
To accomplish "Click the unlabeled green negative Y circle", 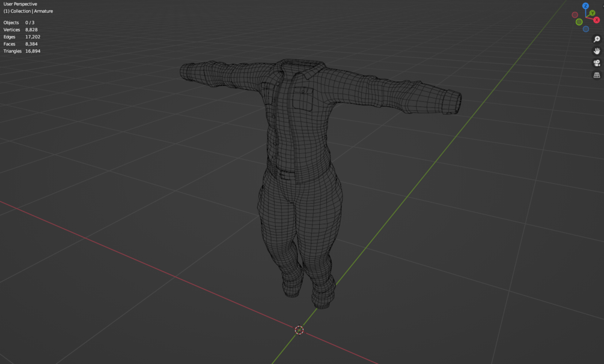I will (579, 22).
